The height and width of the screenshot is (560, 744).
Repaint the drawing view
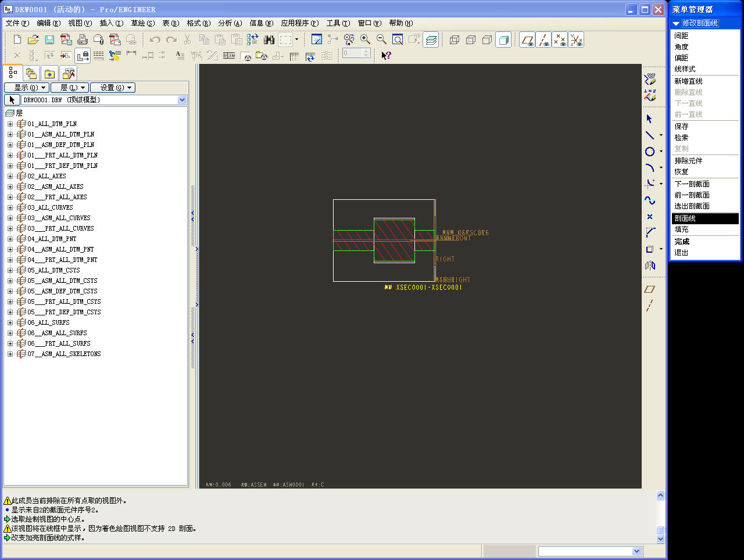317,40
